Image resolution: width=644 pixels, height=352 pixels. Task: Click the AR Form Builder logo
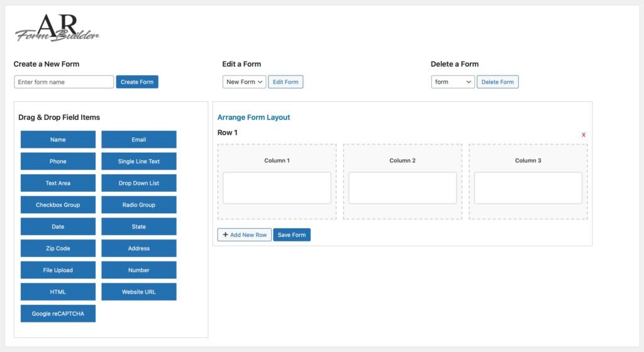57,28
